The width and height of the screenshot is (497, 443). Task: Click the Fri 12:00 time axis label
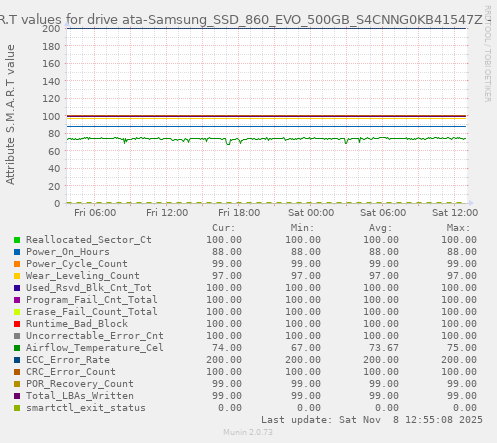pos(167,213)
